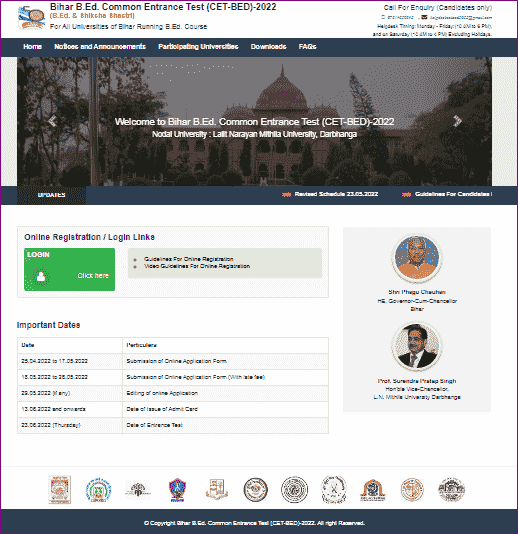Open Guidelines For Online Registration link
The width and height of the screenshot is (518, 534).
pyautogui.click(x=189, y=259)
